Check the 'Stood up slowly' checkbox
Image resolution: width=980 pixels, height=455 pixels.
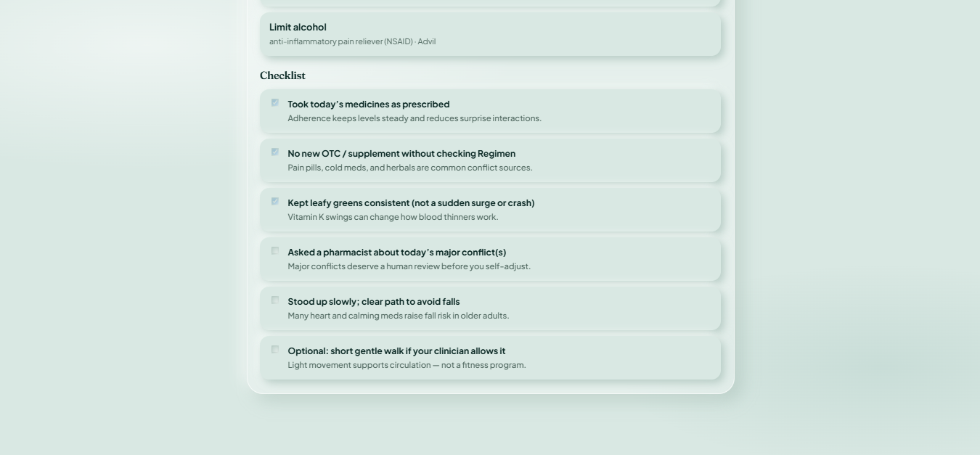(275, 300)
